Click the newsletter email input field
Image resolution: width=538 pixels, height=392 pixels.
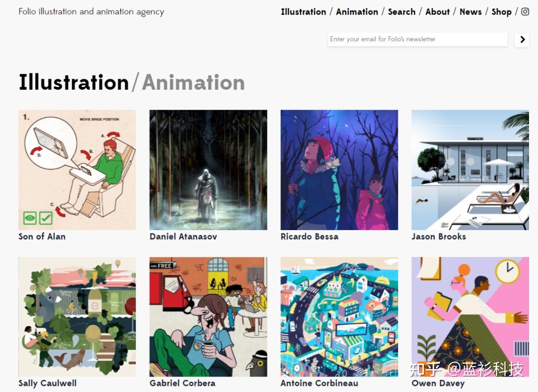point(417,39)
